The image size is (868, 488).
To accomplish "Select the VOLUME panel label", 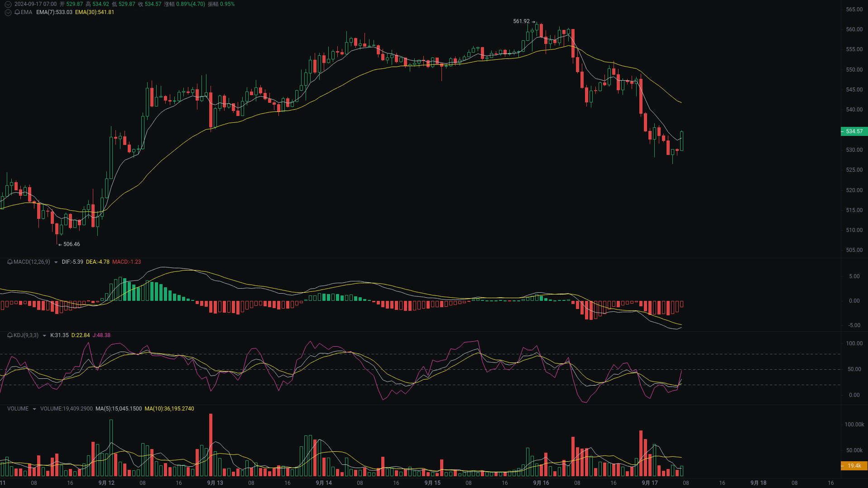I will [17, 408].
